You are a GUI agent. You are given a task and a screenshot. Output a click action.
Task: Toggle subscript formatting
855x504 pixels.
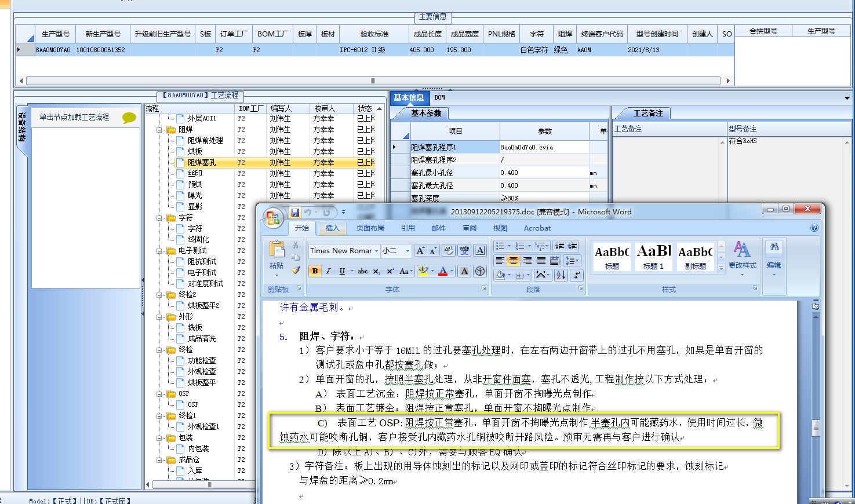377,271
